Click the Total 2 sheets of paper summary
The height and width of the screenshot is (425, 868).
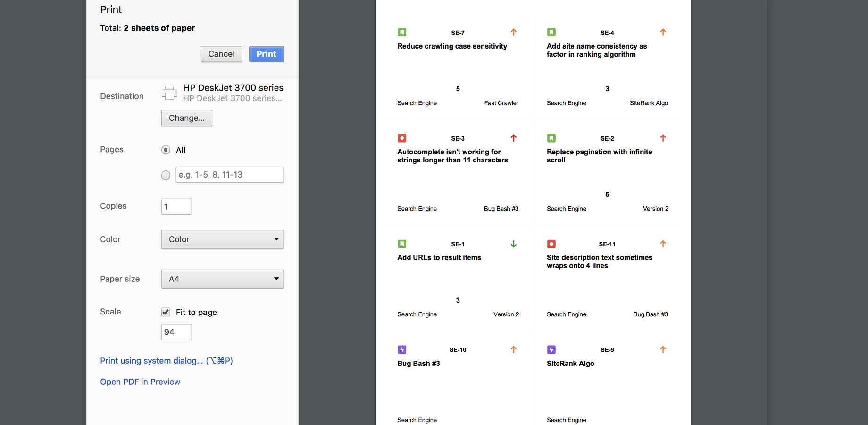[x=148, y=28]
